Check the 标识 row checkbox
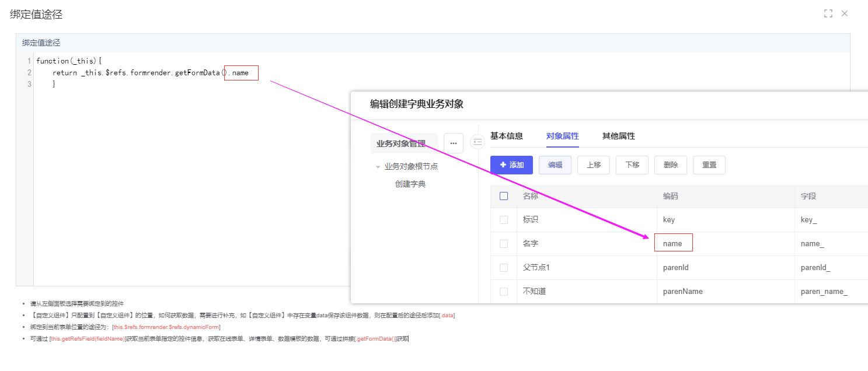Image resolution: width=868 pixels, height=371 pixels. pyautogui.click(x=504, y=220)
